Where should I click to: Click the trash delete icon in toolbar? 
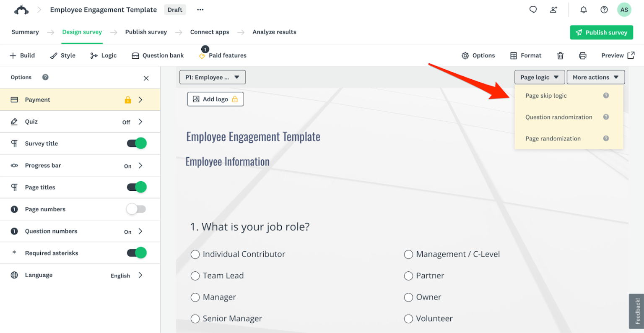[x=560, y=55]
